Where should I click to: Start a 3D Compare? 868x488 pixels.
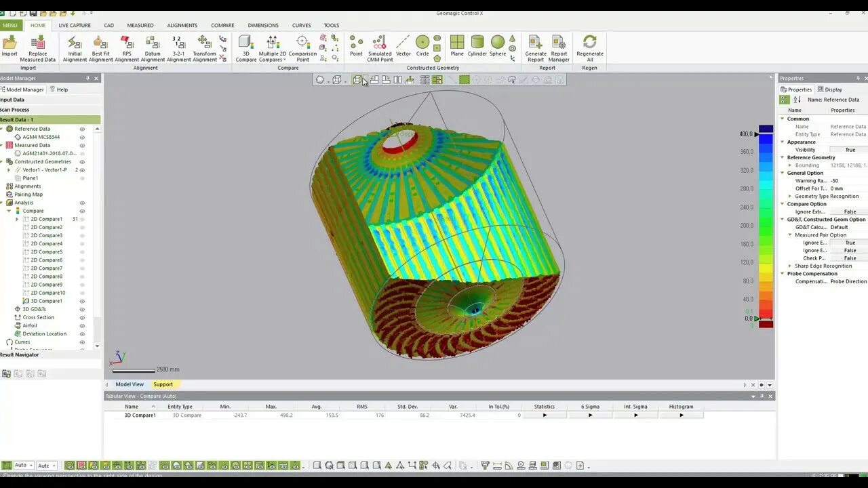click(x=246, y=47)
